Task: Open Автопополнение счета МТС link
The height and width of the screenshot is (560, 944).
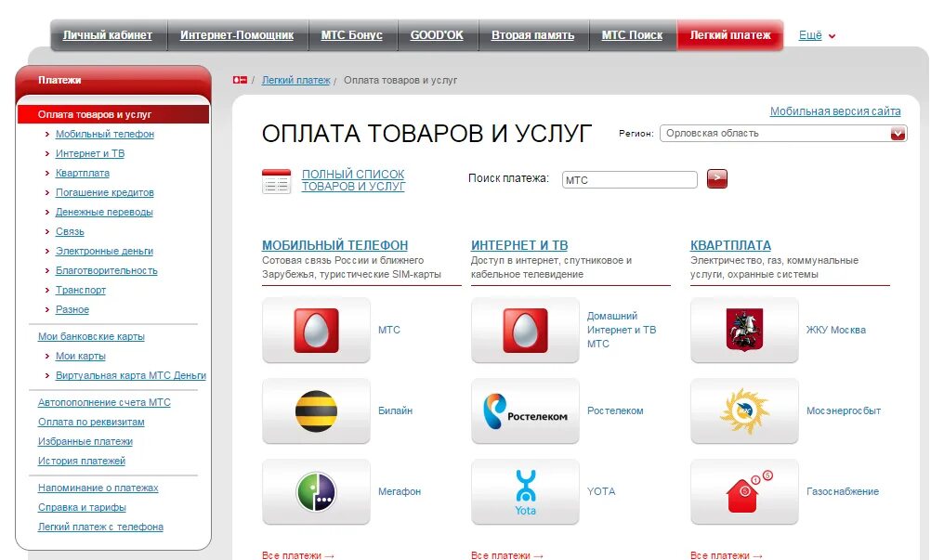Action: (x=104, y=402)
